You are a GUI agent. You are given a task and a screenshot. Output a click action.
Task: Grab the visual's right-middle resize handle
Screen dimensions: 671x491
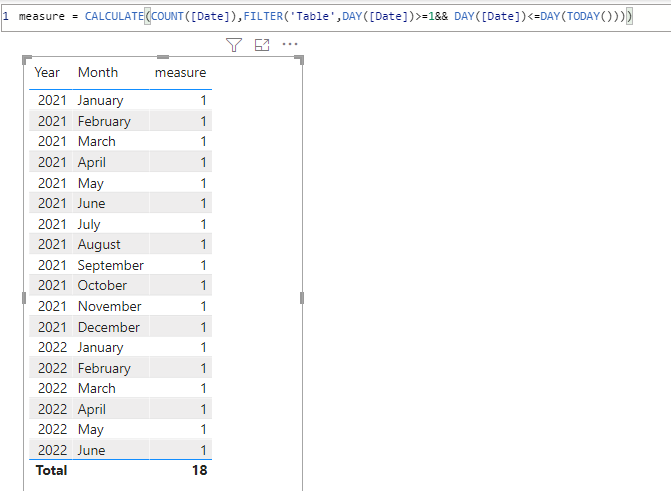click(302, 298)
